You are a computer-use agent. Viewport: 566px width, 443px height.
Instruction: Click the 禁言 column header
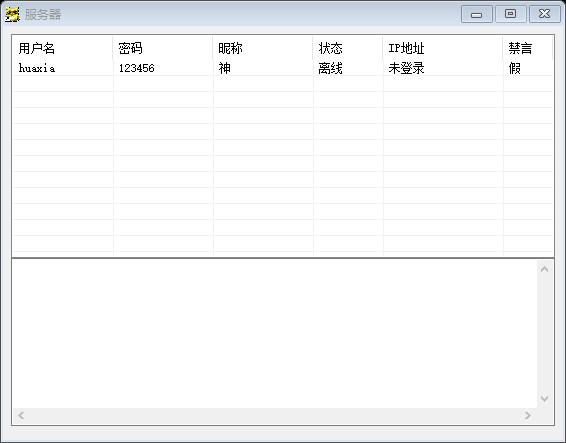click(x=528, y=48)
